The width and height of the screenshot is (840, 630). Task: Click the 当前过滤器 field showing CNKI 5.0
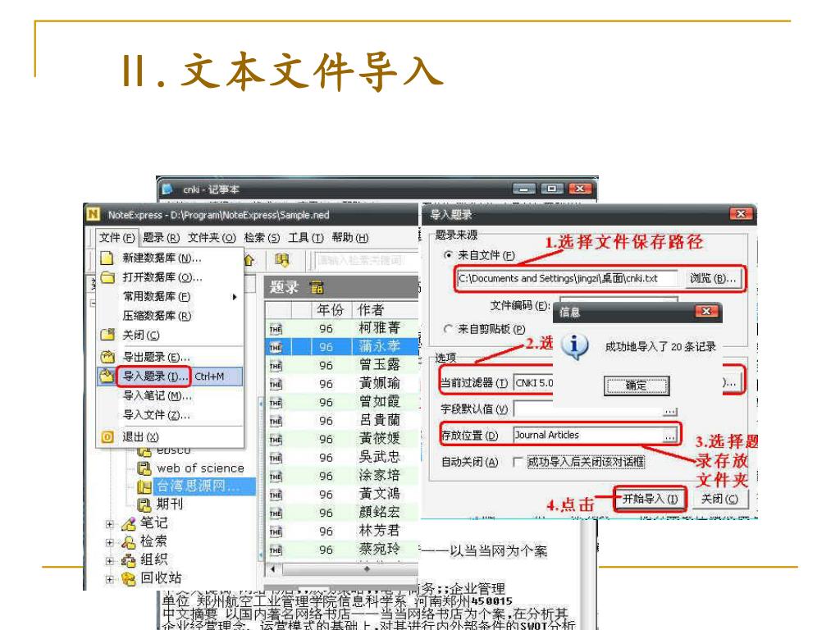533,383
